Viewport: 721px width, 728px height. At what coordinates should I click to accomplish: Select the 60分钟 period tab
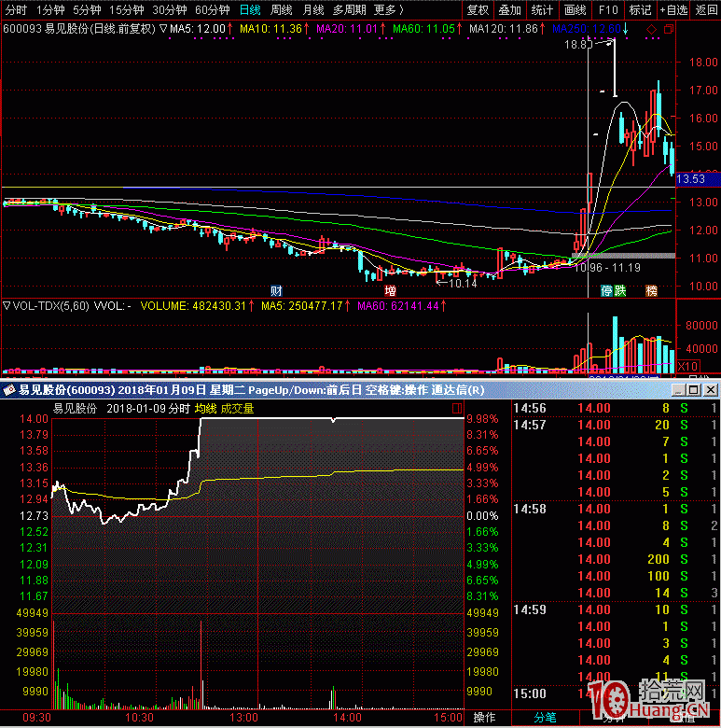212,9
